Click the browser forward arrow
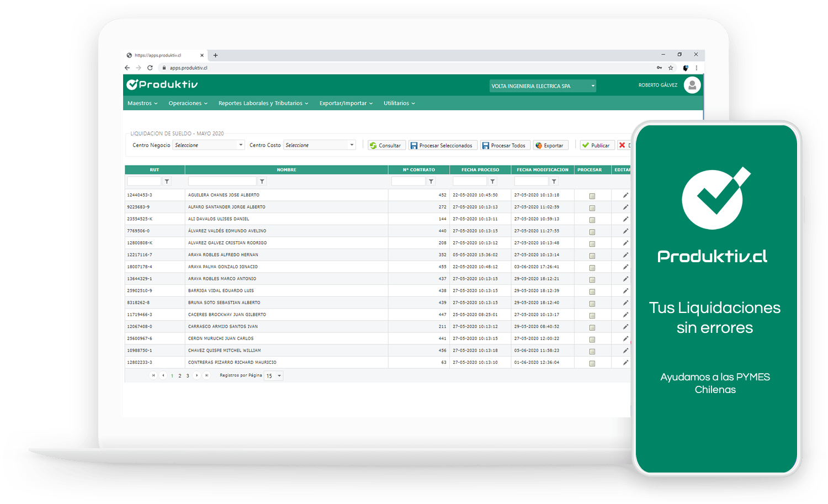This screenshot has height=504, width=828. pos(139,68)
